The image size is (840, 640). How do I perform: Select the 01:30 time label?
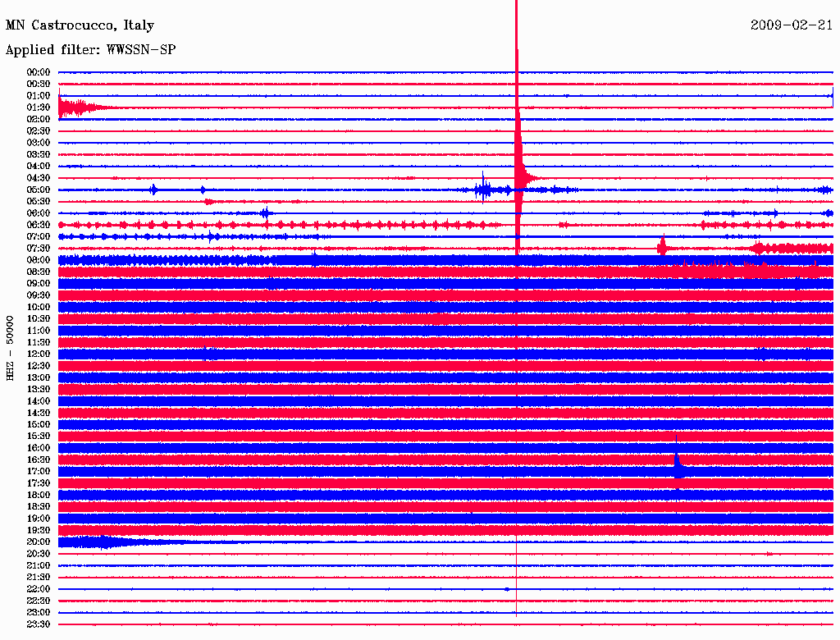39,107
